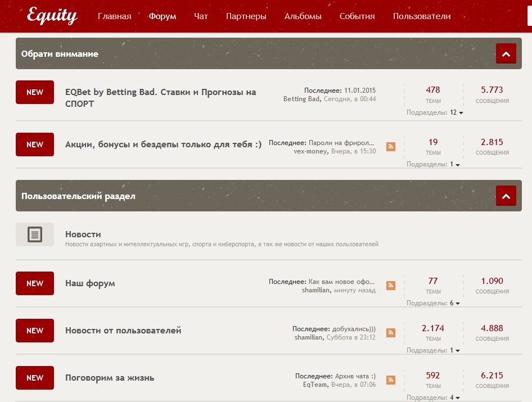Click the Equity logo

52,16
